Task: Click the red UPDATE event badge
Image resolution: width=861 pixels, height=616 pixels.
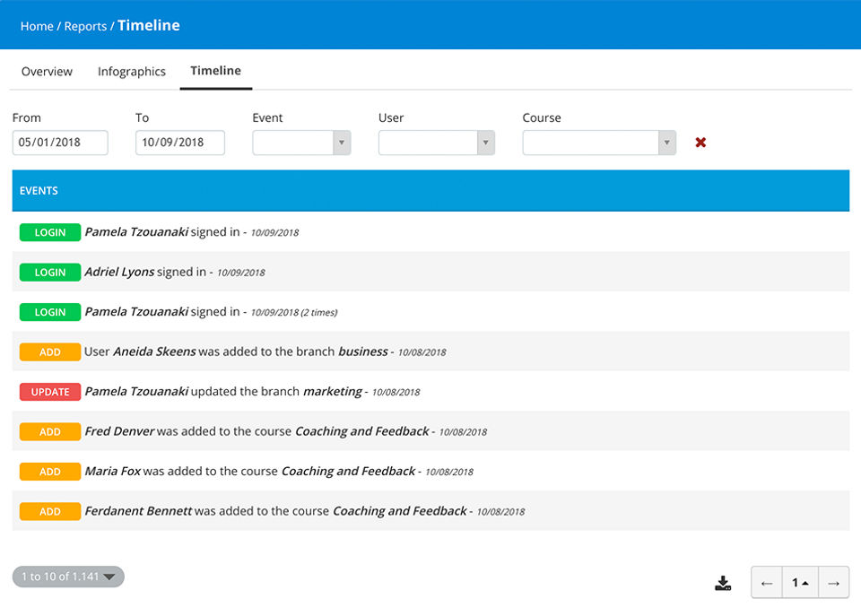Action: pyautogui.click(x=50, y=392)
